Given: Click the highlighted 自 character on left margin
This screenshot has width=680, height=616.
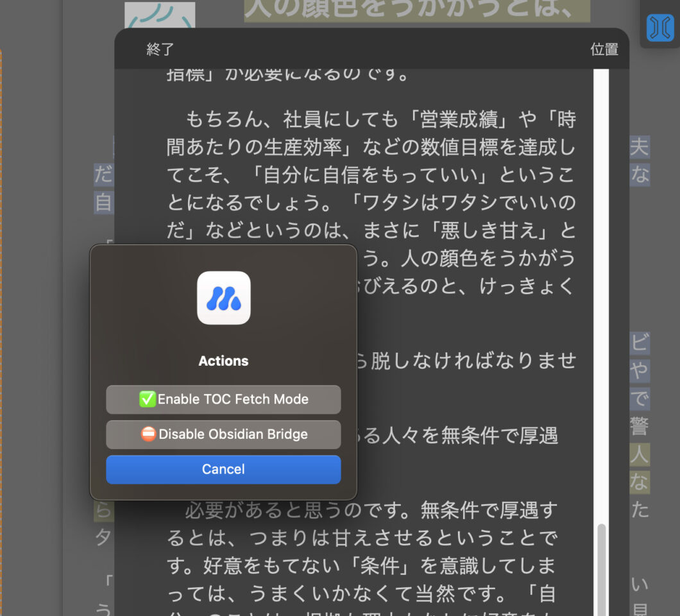Looking at the screenshot, I should point(103,203).
